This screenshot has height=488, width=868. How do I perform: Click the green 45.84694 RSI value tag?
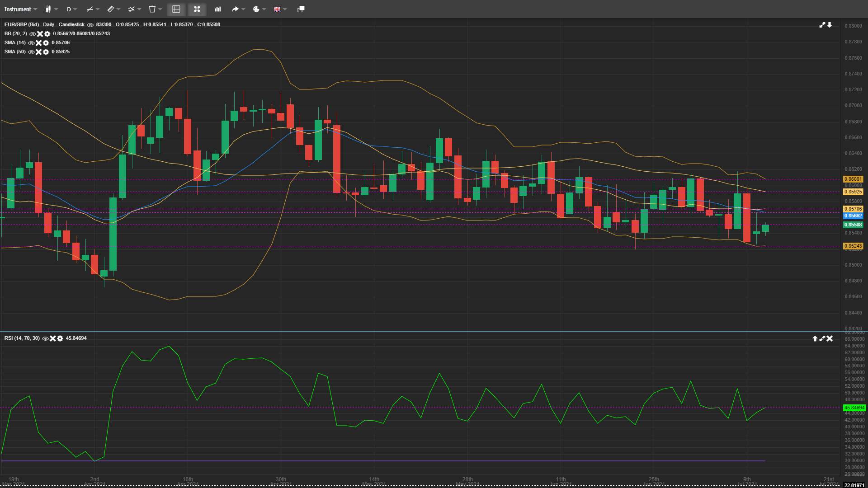click(x=854, y=408)
